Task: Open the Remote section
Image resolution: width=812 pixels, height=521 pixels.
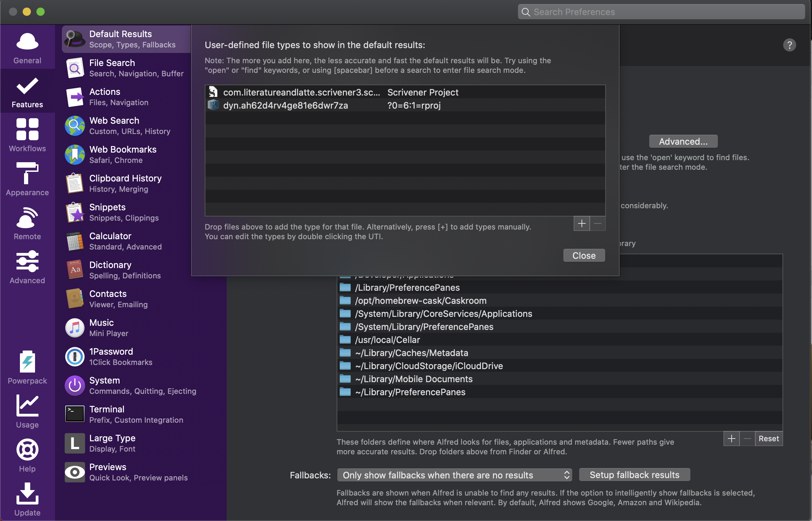Action: coord(27,223)
